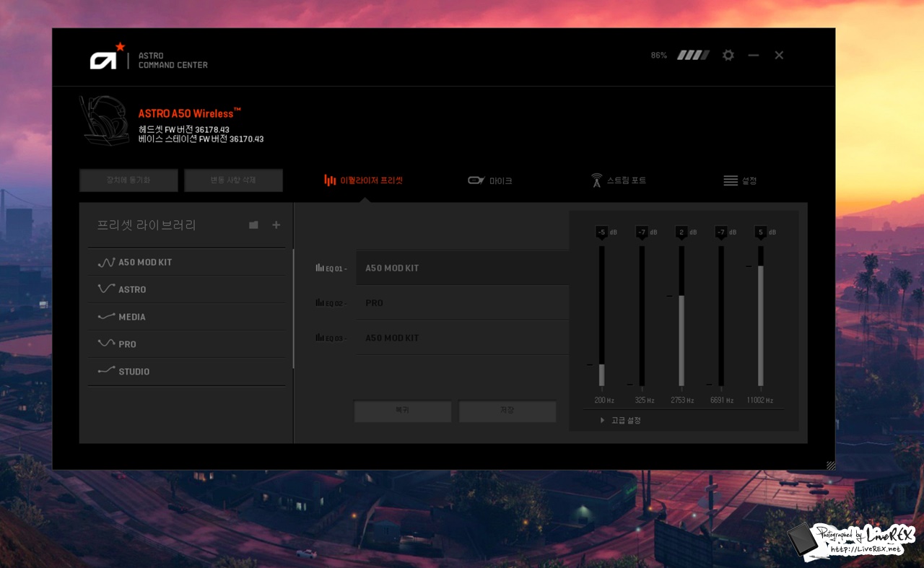The height and width of the screenshot is (568, 924).
Task: Click 장치에 동기화 button
Action: point(128,180)
